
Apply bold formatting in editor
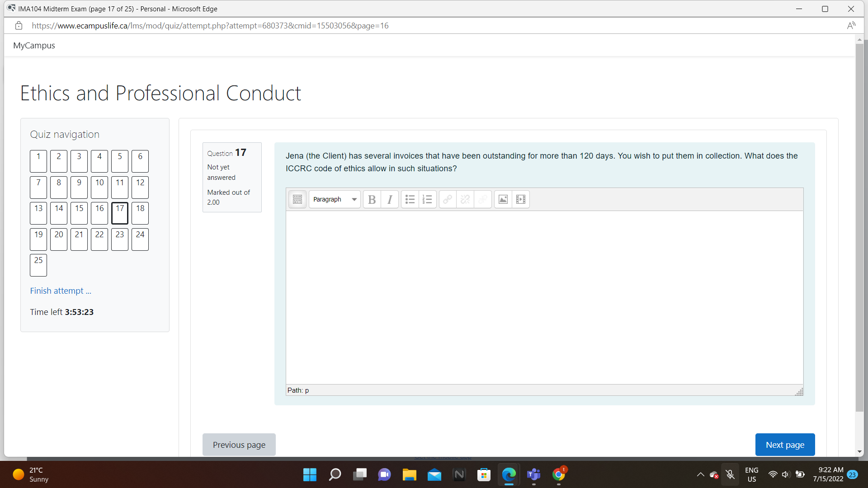pyautogui.click(x=372, y=199)
